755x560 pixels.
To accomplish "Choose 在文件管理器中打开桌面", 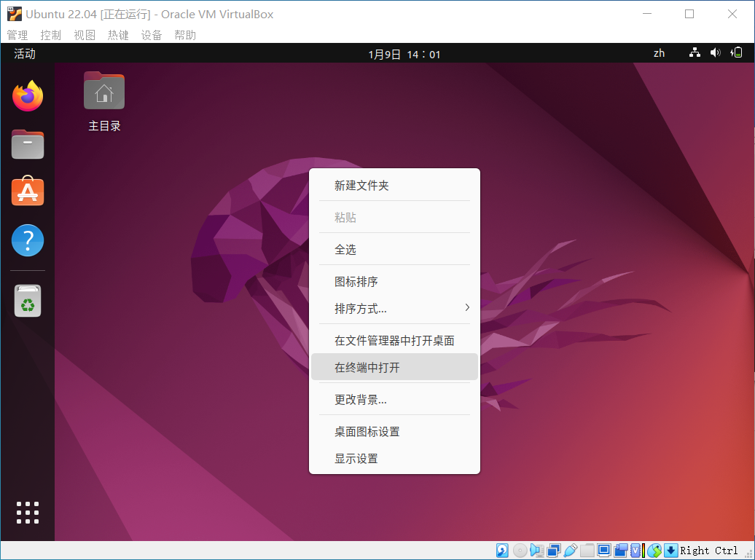I will click(x=394, y=341).
